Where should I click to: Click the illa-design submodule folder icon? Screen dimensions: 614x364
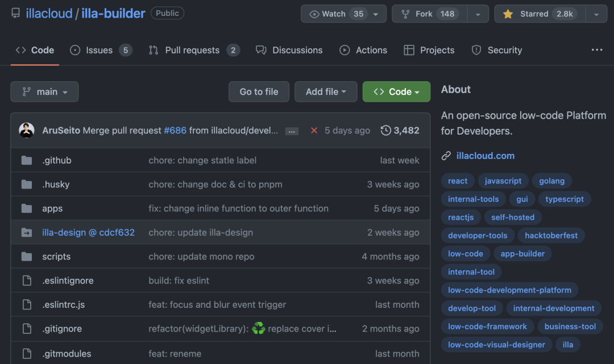pos(27,232)
